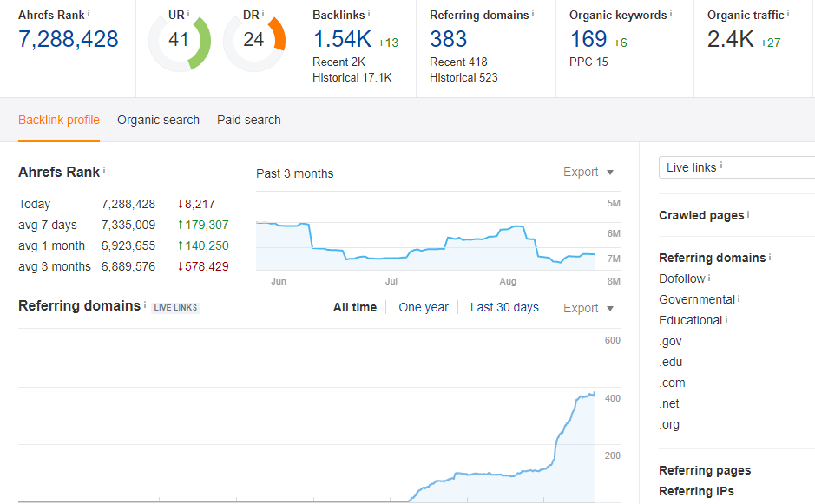This screenshot has width=815, height=504.
Task: Switch to Organic search tab
Action: 158,120
